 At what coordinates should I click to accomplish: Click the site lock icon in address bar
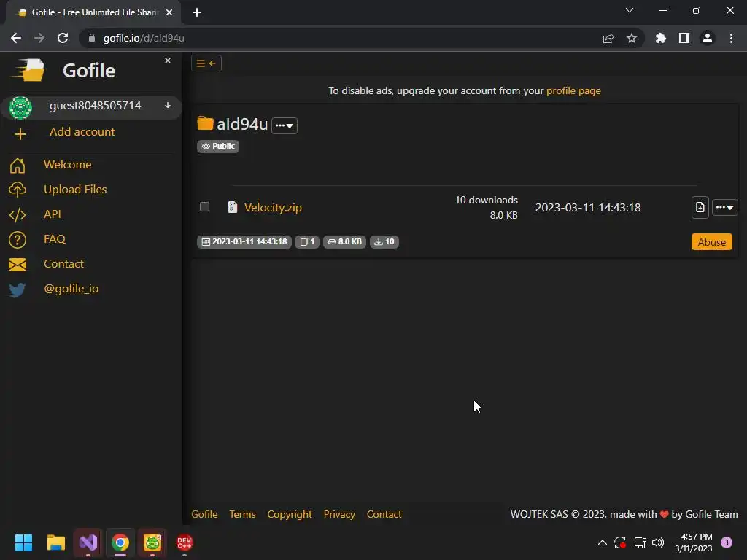(92, 38)
